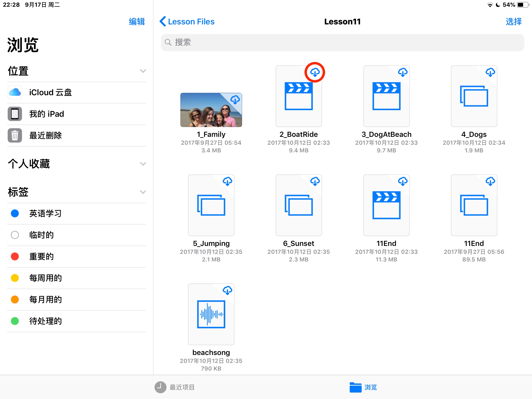Switch to the 浏览 tab
The image size is (532, 399).
point(363,387)
